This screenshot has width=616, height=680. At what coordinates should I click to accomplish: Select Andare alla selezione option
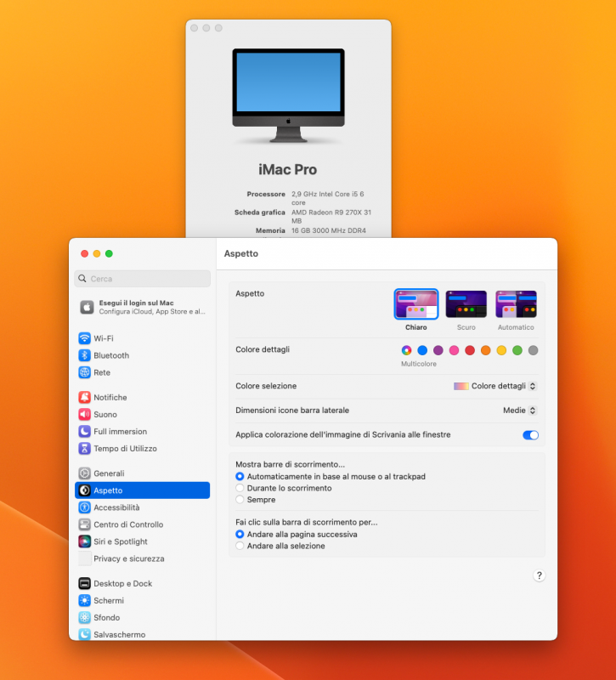tap(240, 546)
